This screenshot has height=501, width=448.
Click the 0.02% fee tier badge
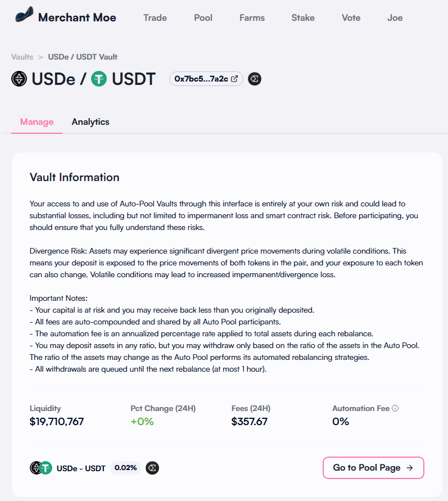click(x=126, y=468)
